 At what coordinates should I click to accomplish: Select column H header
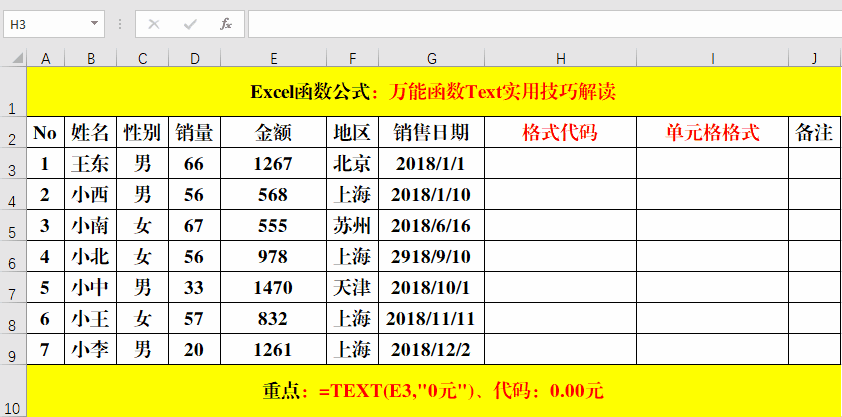[x=561, y=58]
